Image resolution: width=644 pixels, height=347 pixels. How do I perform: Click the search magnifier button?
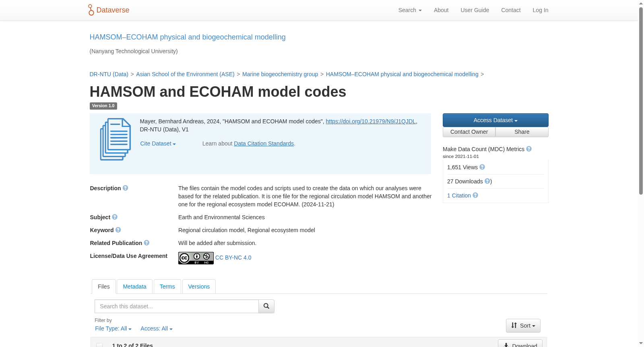pyautogui.click(x=266, y=306)
